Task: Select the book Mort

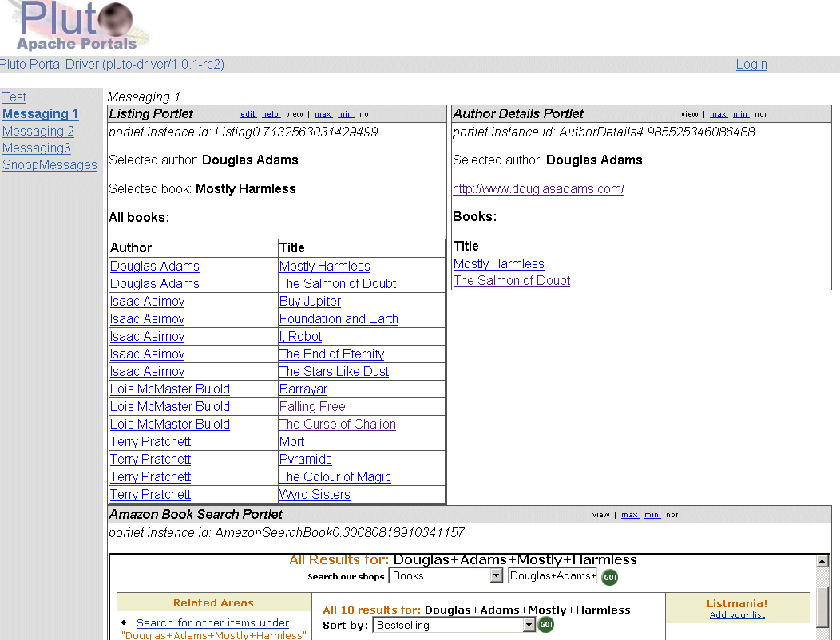Action: tap(291, 442)
